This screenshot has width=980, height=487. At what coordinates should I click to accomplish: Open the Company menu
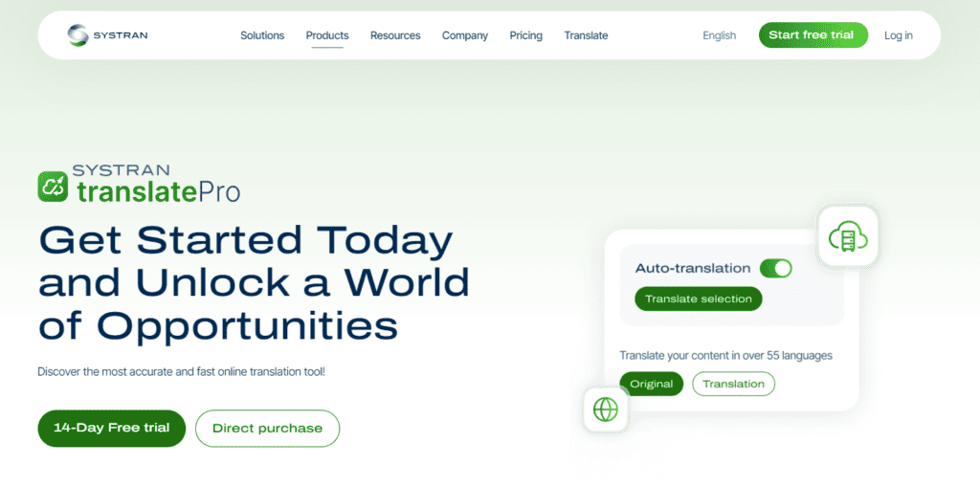tap(465, 35)
